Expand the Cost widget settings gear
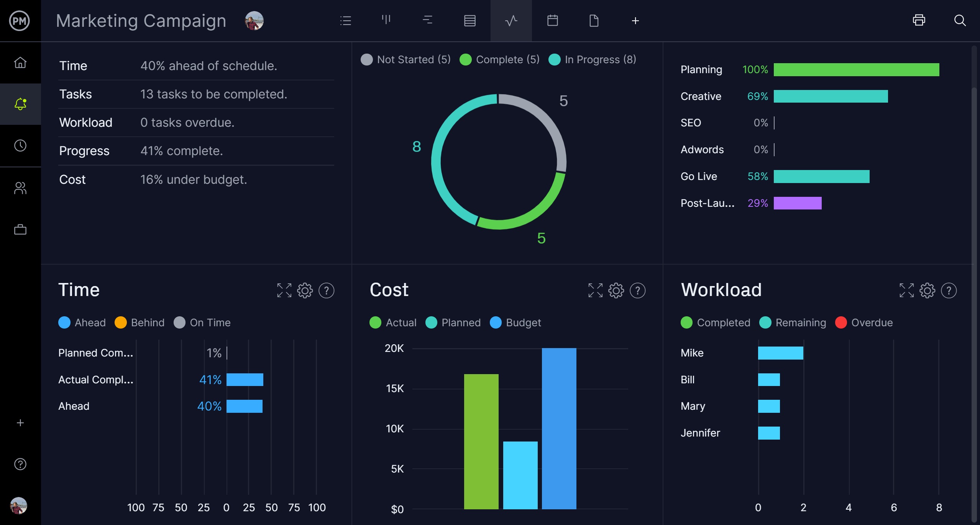Image resolution: width=980 pixels, height=525 pixels. (616, 290)
